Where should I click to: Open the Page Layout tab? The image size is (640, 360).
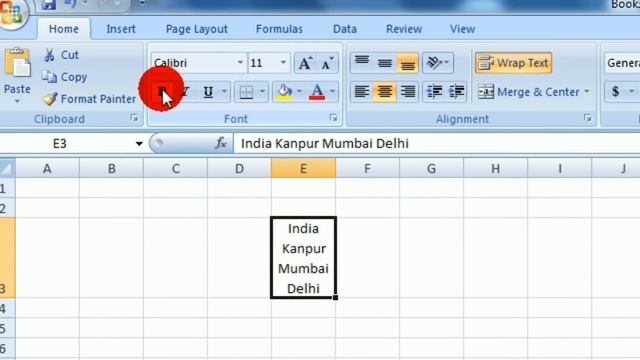[197, 29]
